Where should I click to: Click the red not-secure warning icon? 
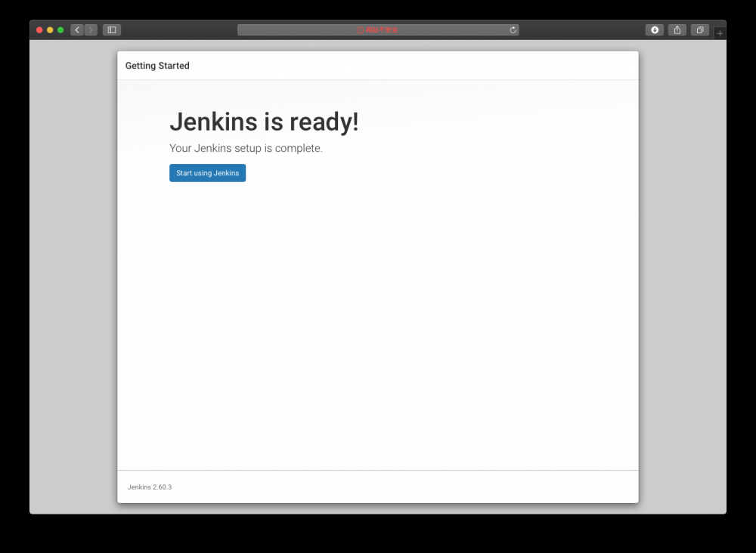tap(360, 30)
